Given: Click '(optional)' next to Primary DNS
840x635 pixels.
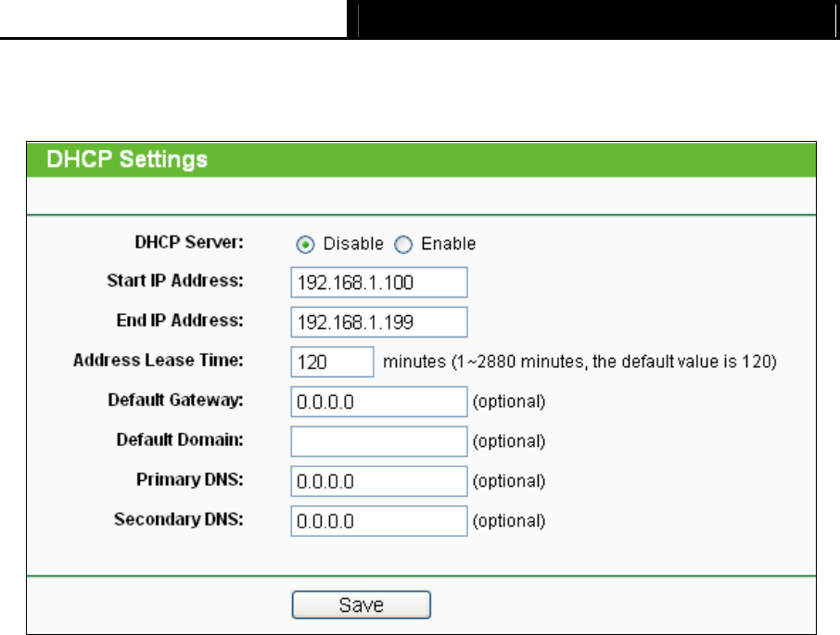Looking at the screenshot, I should [x=509, y=481].
